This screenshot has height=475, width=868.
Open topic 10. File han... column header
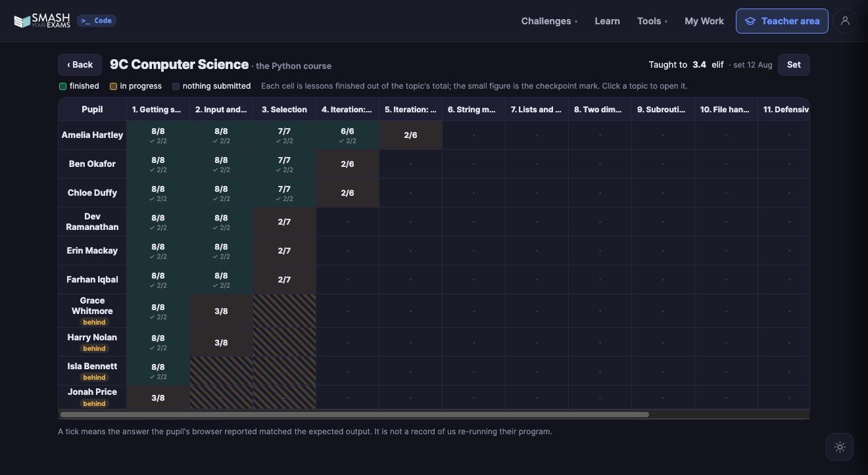726,110
